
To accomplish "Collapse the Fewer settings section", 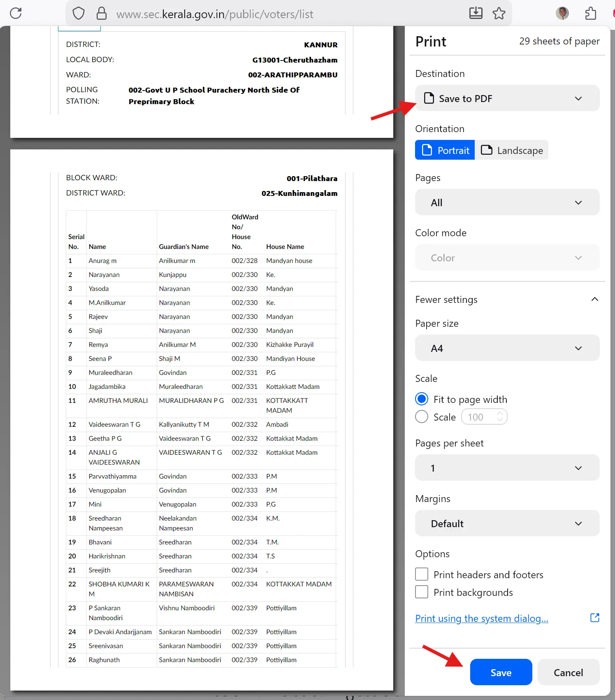I will tap(507, 300).
